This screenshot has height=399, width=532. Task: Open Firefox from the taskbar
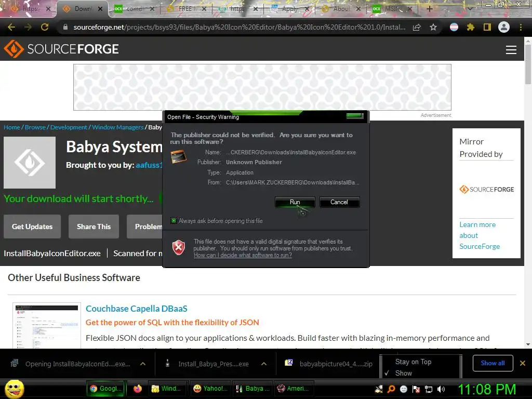click(137, 389)
